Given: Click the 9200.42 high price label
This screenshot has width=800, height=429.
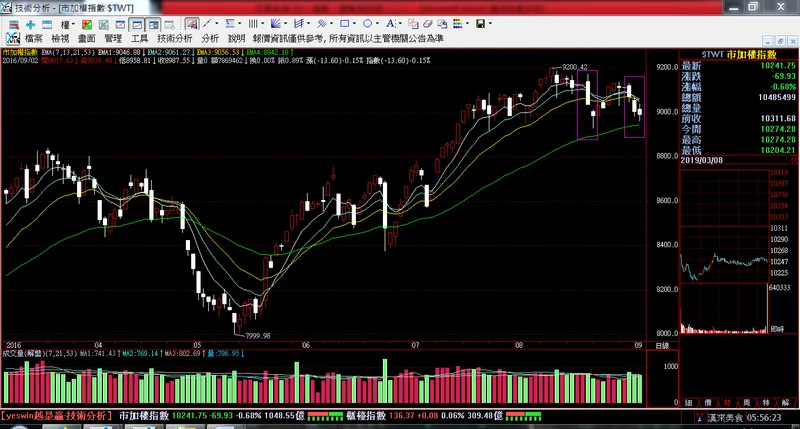Looking at the screenshot, I should (574, 67).
